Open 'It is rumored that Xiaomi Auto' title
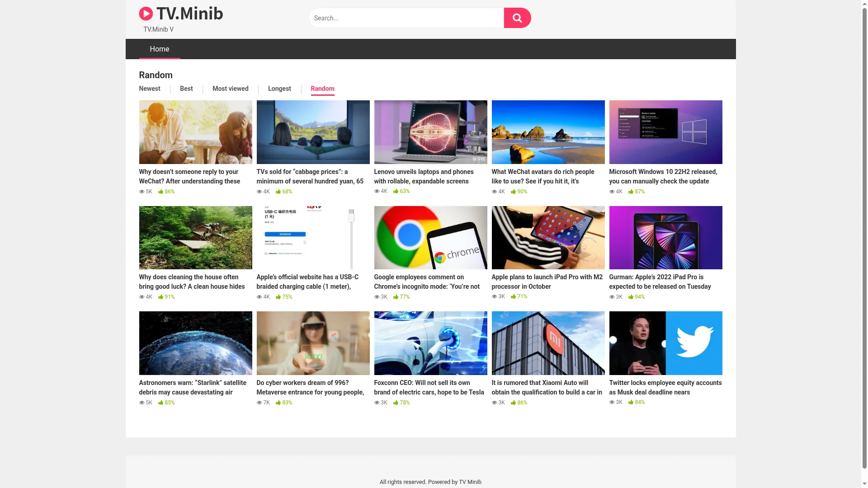 pyautogui.click(x=548, y=387)
